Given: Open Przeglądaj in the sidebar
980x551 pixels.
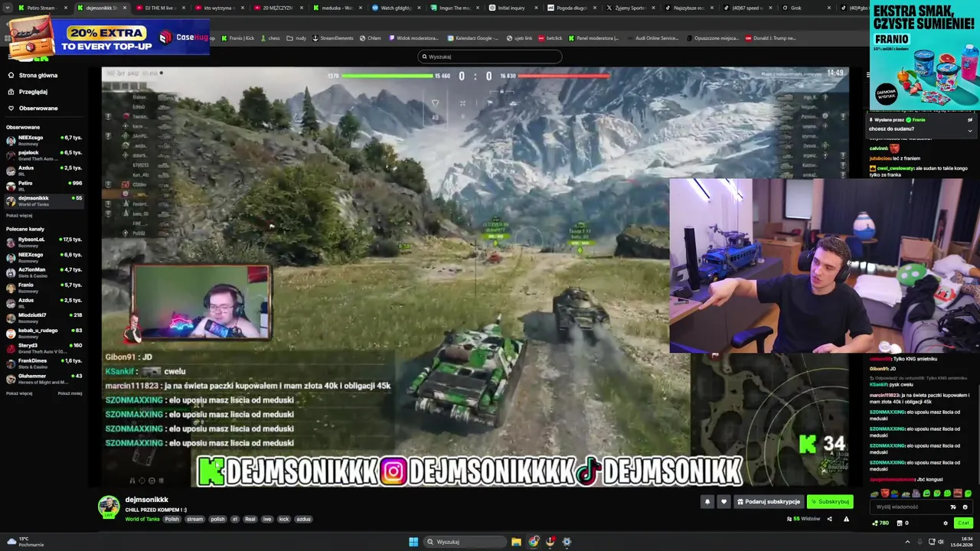Looking at the screenshot, I should (x=28, y=92).
